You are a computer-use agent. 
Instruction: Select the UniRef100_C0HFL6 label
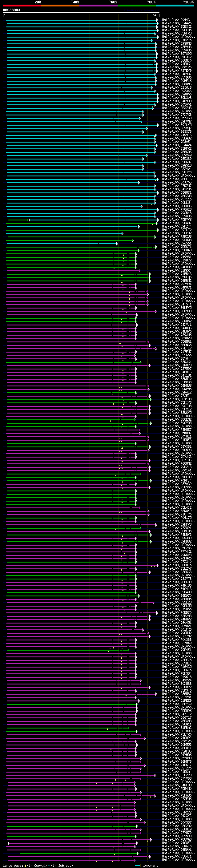click(x=177, y=81)
